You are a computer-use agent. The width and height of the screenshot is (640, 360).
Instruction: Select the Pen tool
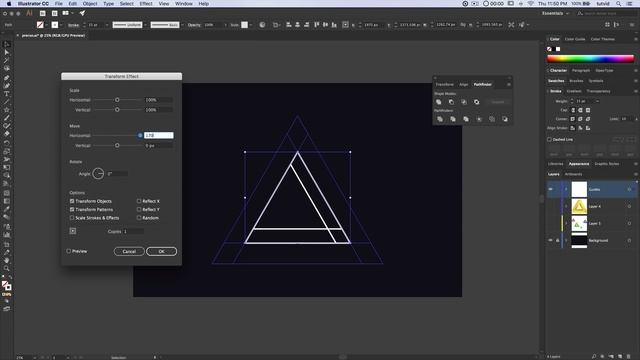(6, 78)
